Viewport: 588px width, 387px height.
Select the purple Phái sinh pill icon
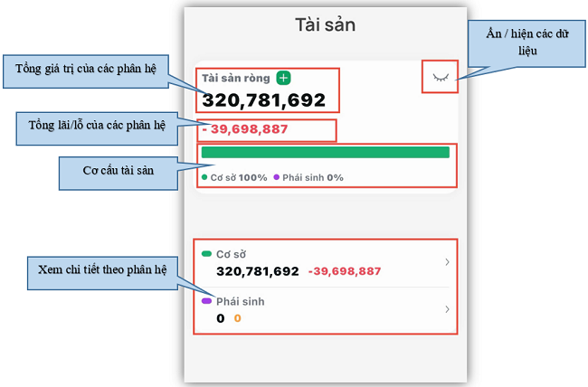point(206,301)
